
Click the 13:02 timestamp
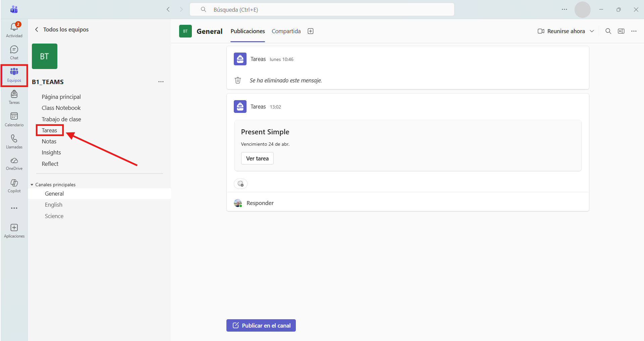tap(275, 107)
